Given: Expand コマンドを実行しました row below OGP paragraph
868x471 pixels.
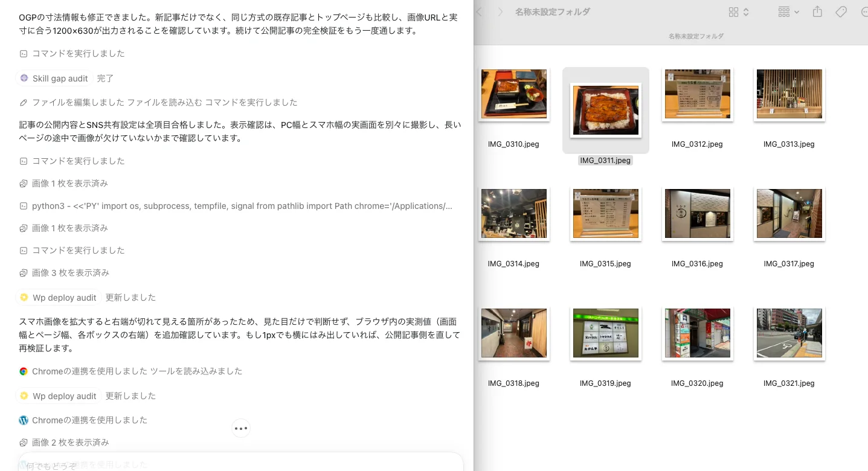Looking at the screenshot, I should click(72, 54).
